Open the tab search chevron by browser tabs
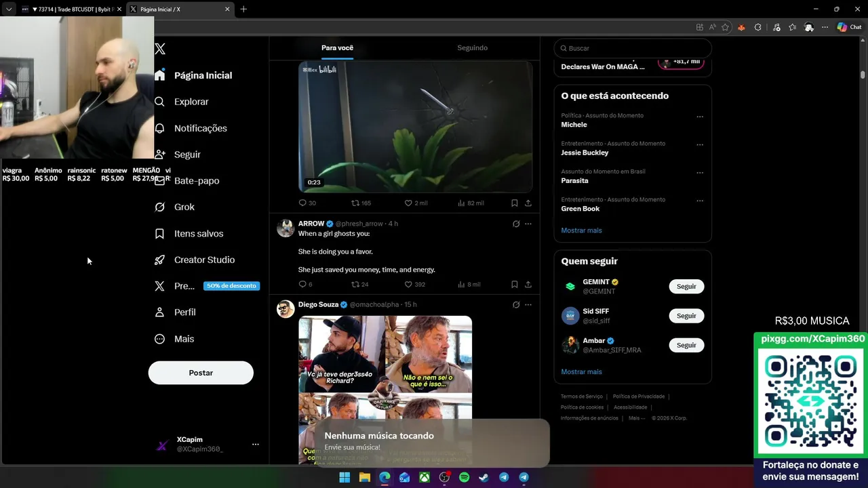Screen dimensions: 868x488 [9, 9]
